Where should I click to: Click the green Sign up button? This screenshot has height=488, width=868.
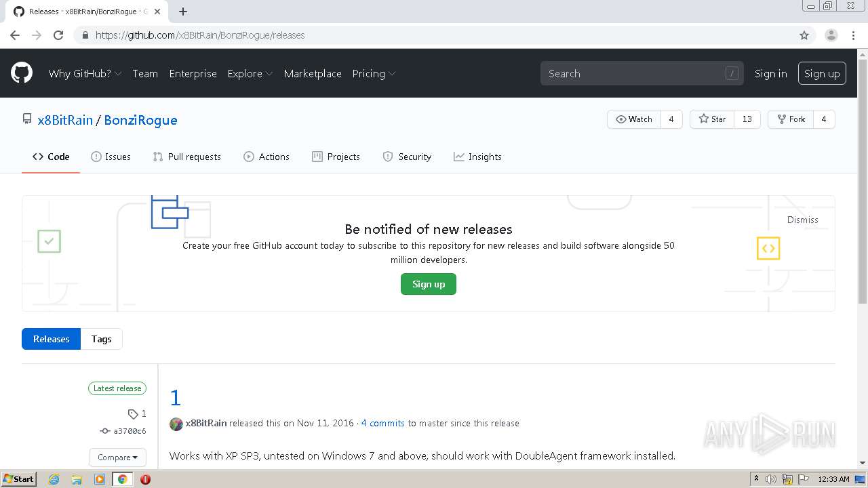point(429,284)
